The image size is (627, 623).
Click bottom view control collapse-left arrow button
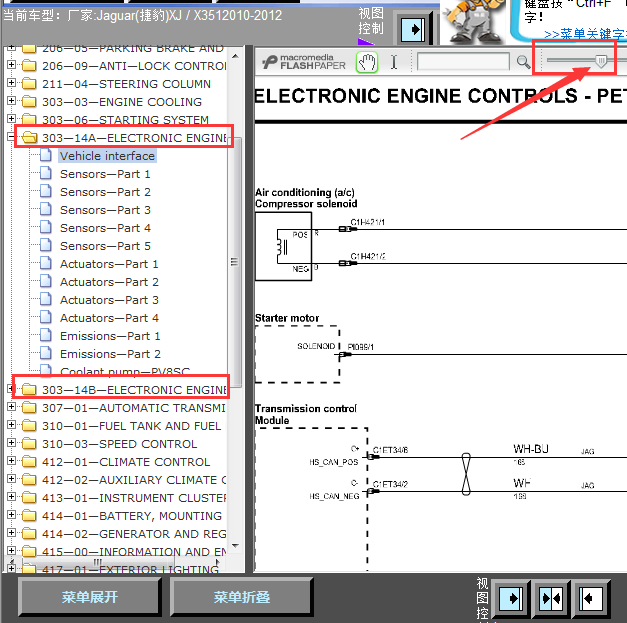pos(591,598)
